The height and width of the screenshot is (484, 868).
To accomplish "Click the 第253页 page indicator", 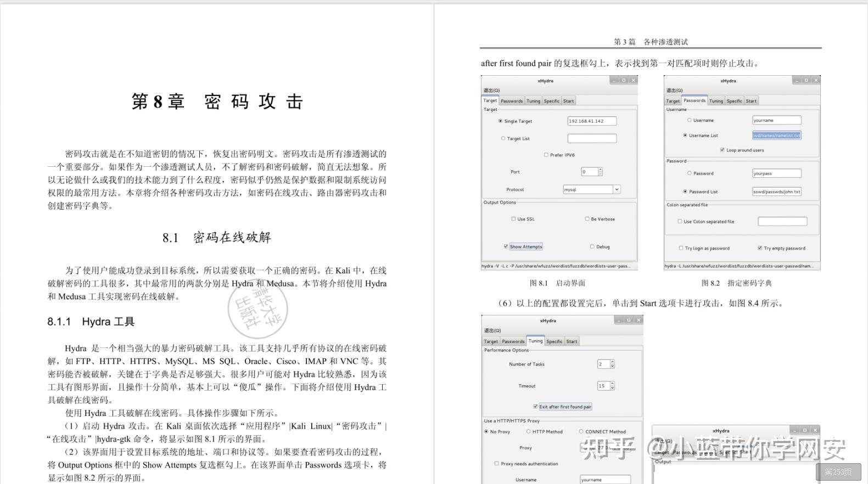I will [x=838, y=472].
